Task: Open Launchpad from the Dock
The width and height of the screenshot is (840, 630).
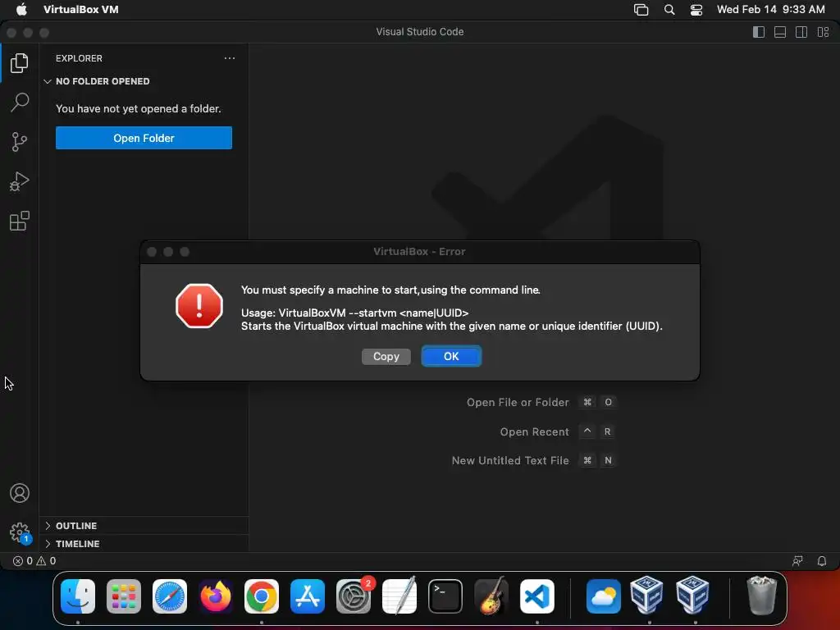Action: coord(124,596)
